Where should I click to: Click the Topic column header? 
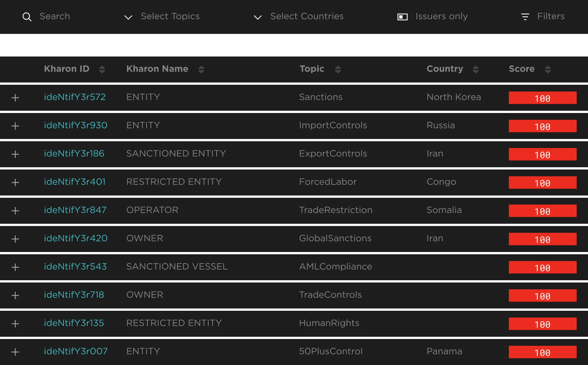pyautogui.click(x=312, y=69)
